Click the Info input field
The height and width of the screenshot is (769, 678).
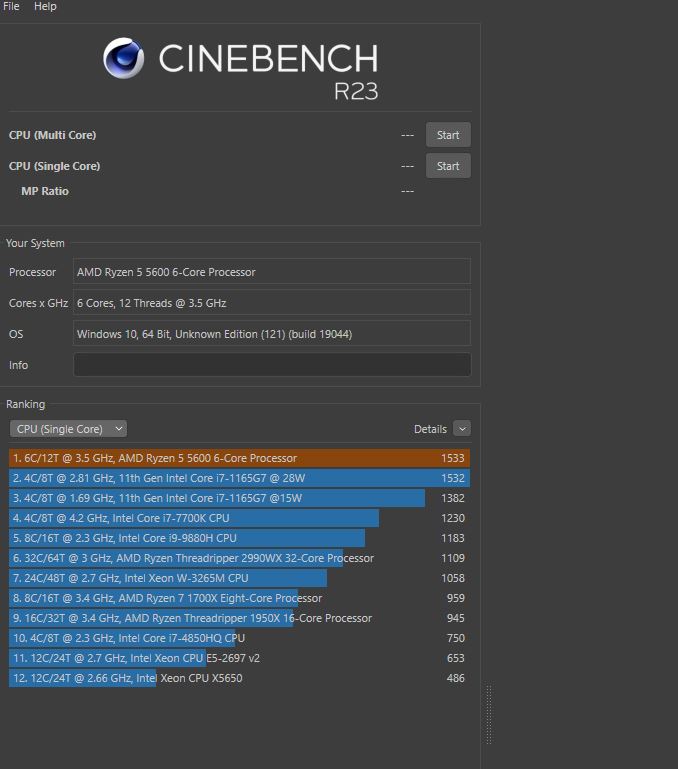[272, 365]
